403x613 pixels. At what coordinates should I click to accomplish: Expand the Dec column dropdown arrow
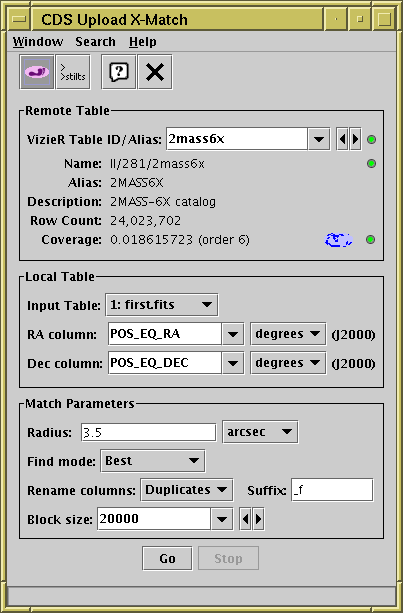tap(233, 363)
